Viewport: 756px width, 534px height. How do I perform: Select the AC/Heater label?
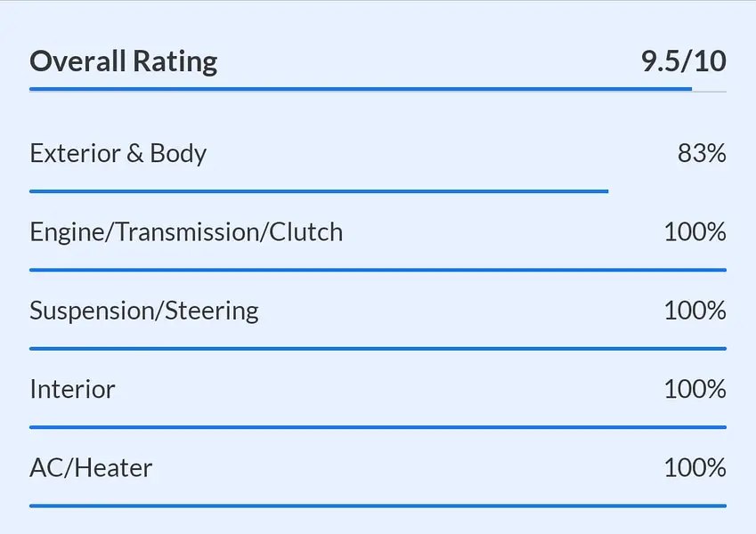(91, 467)
